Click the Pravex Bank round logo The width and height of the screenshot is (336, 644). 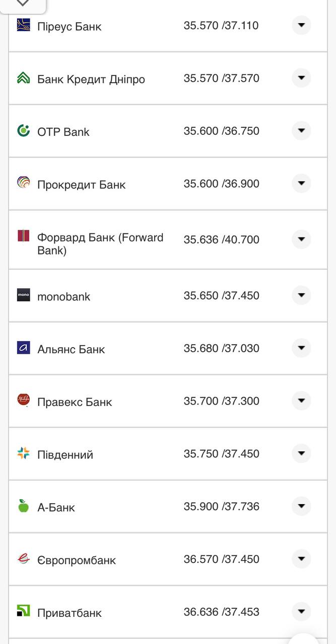point(23,399)
